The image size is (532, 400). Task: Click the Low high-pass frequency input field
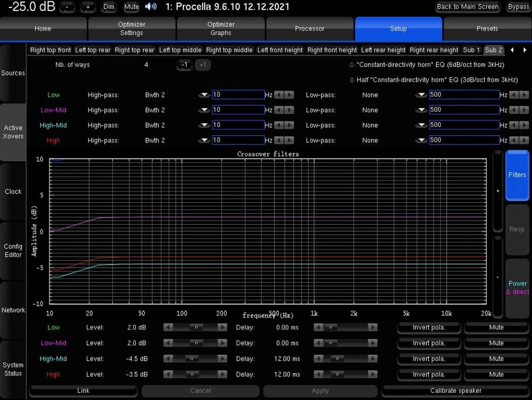click(238, 94)
